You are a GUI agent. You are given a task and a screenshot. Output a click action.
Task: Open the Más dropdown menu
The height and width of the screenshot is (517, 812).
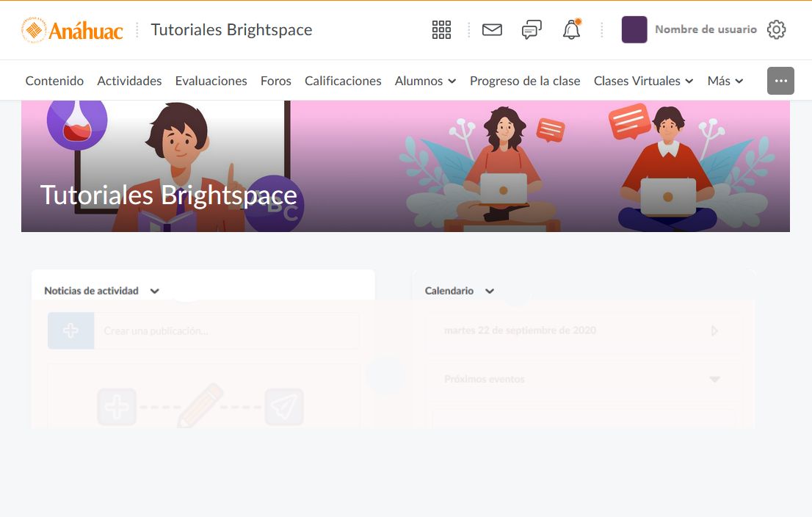coord(725,81)
